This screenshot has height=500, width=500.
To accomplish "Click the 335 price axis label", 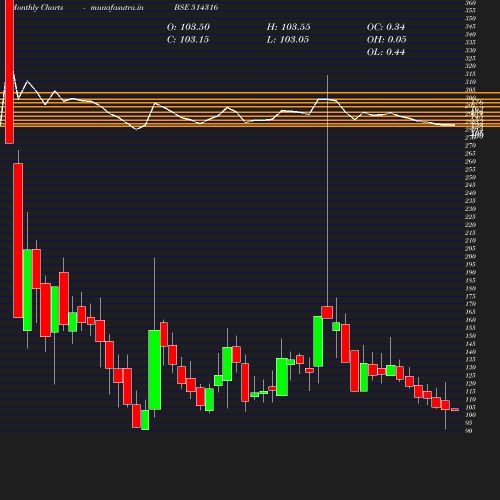I will pos(470,42).
